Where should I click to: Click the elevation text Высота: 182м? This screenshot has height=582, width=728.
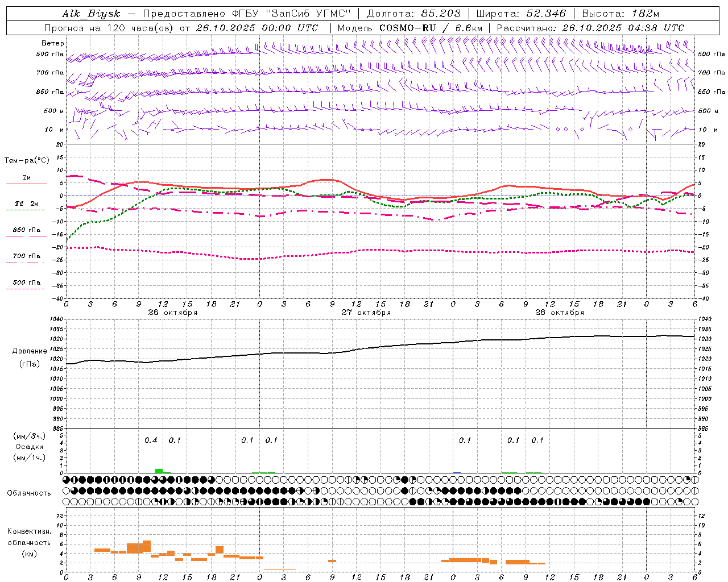pyautogui.click(x=621, y=14)
